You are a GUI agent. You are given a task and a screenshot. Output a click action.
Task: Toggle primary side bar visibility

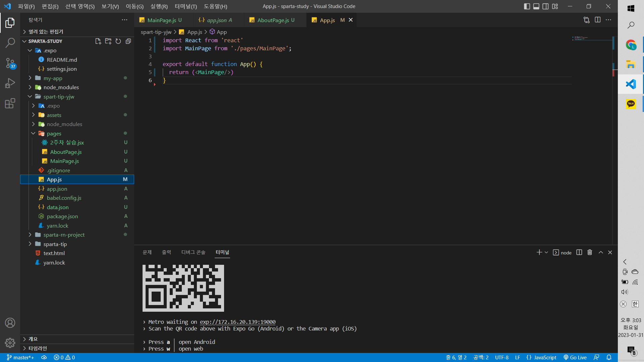pyautogui.click(x=527, y=6)
